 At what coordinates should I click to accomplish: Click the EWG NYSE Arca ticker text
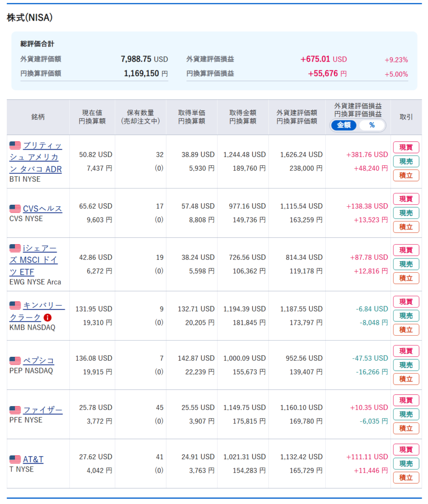(x=35, y=282)
